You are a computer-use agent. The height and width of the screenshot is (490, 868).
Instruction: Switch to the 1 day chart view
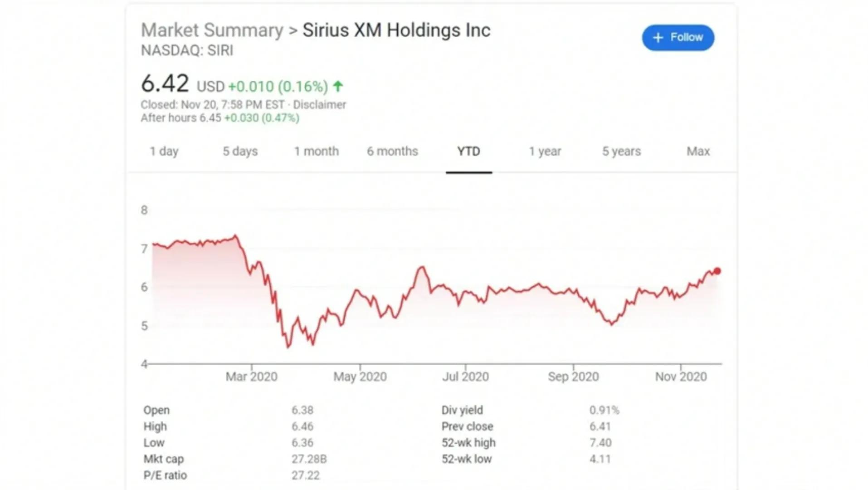pos(164,151)
